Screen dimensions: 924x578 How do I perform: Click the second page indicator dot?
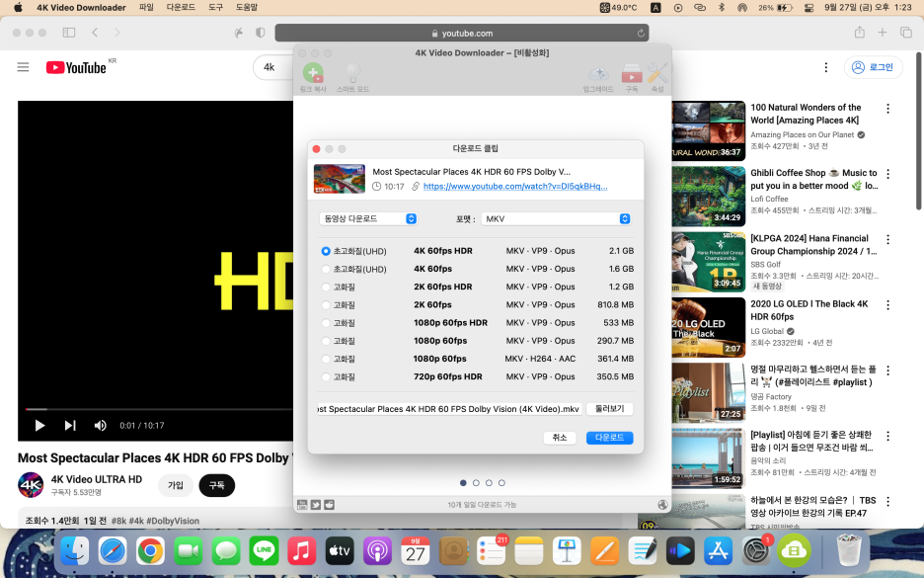[x=476, y=483]
